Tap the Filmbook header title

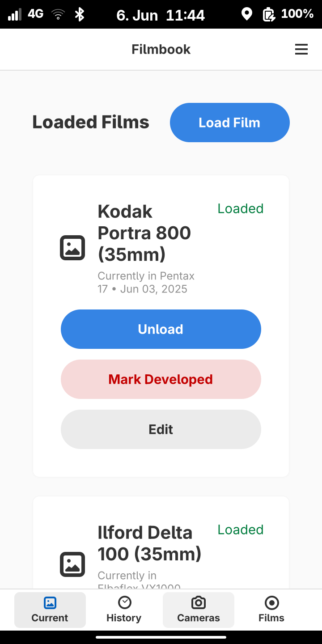point(161,49)
